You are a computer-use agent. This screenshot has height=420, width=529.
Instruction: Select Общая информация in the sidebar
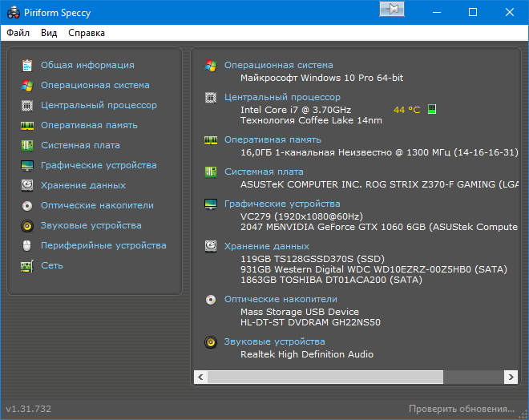pos(87,65)
